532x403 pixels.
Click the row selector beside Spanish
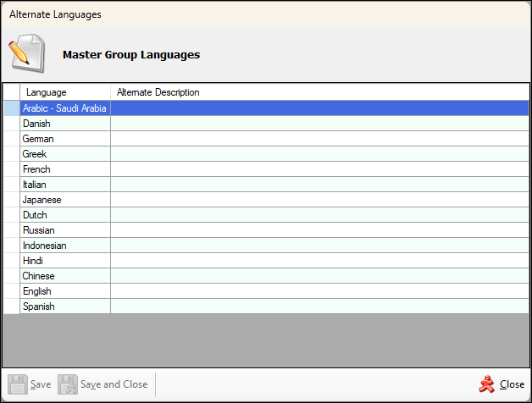[x=12, y=306]
